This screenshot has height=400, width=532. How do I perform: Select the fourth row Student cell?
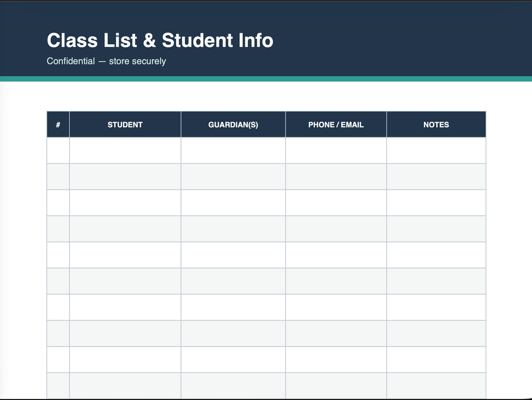pyautogui.click(x=125, y=229)
